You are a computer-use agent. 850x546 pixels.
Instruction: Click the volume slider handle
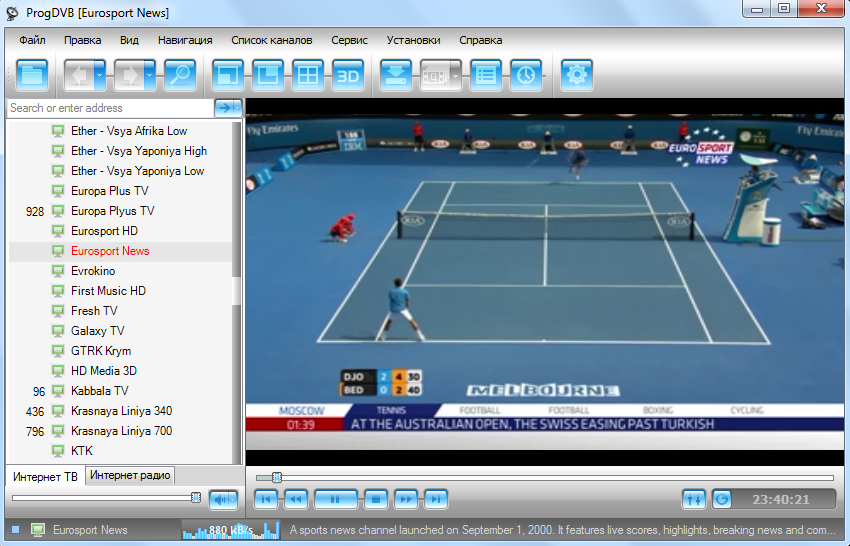pyautogui.click(x=196, y=497)
